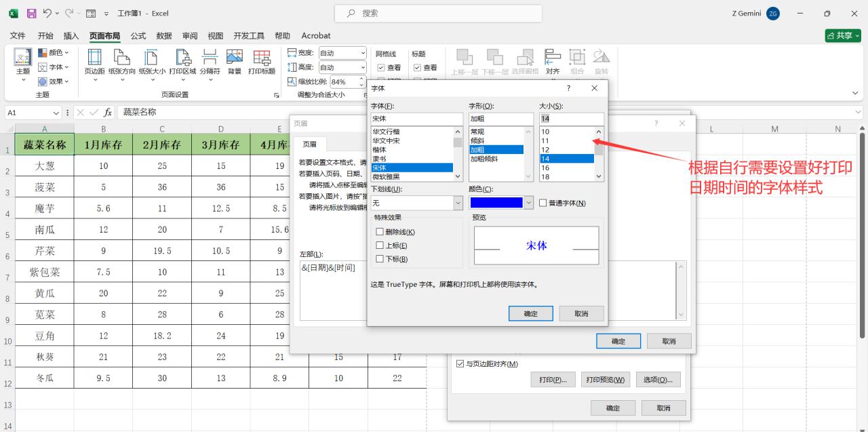This screenshot has height=432, width=868.
Task: Open the 分隔符 breaks icon
Action: tap(210, 57)
